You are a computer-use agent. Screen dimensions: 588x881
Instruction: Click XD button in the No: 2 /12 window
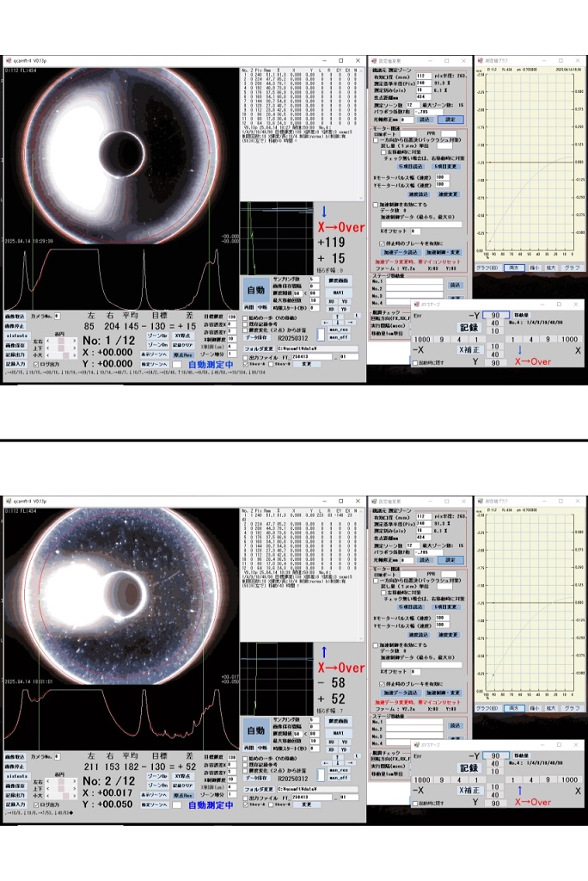[x=331, y=749]
